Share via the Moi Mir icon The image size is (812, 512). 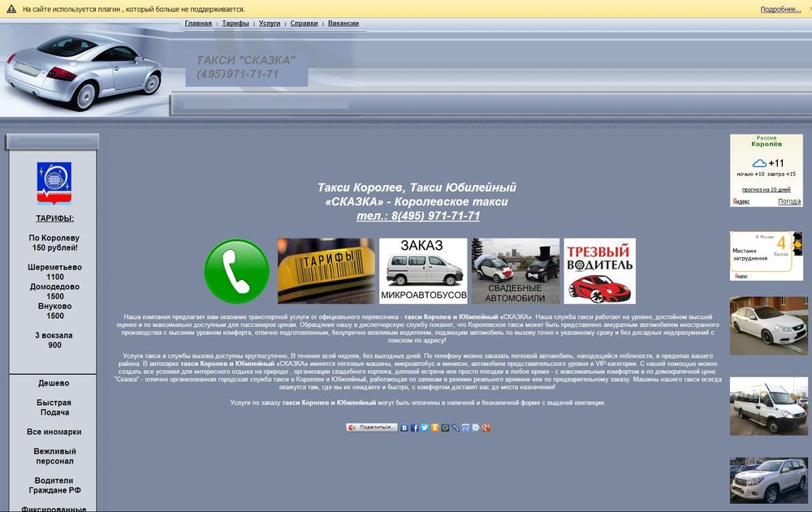(445, 428)
